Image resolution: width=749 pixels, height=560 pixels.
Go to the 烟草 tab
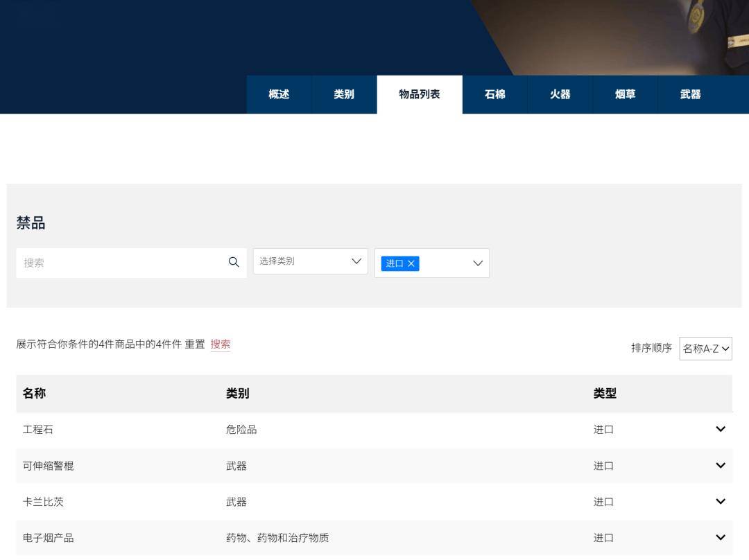point(626,94)
